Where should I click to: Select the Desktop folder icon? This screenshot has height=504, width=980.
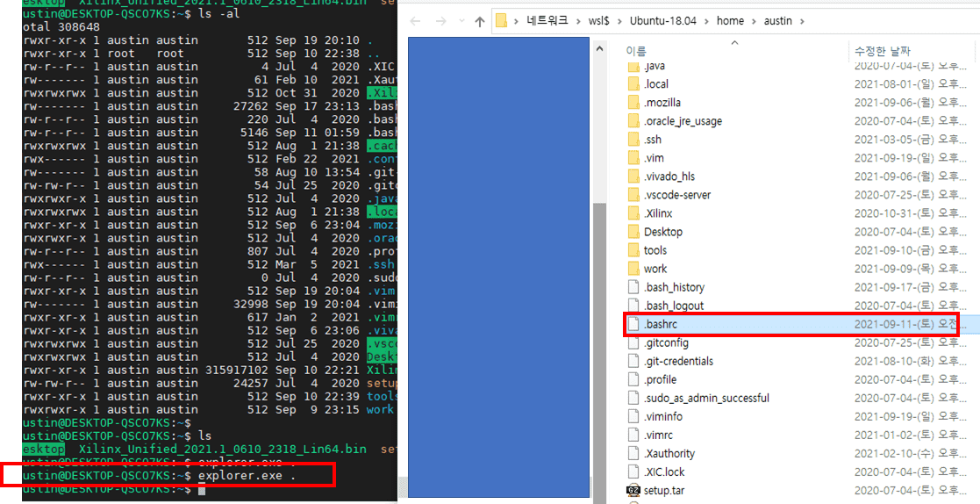tap(633, 231)
